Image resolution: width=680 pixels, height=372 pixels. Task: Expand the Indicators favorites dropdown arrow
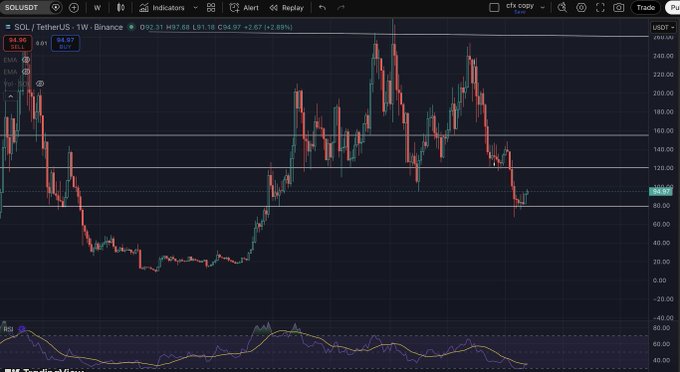pyautogui.click(x=195, y=8)
